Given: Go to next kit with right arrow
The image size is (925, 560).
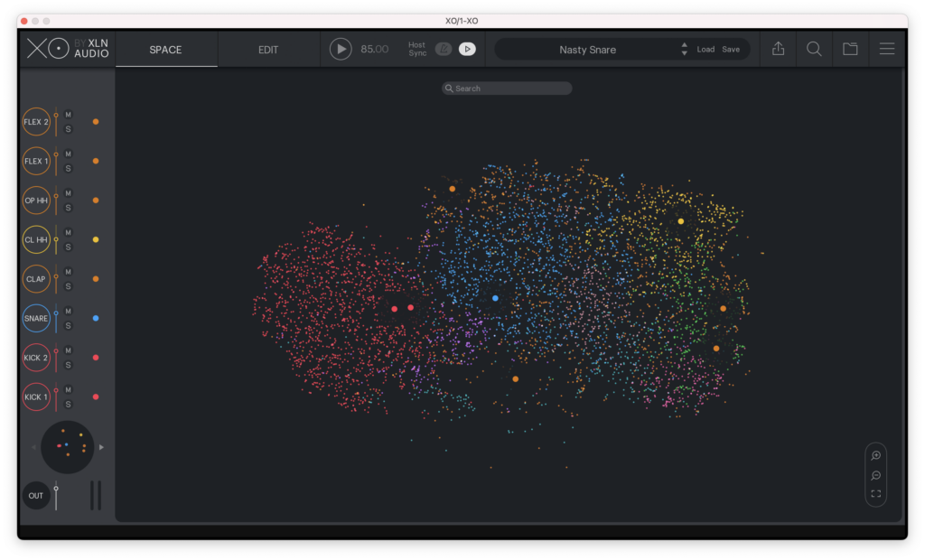Looking at the screenshot, I should pyautogui.click(x=101, y=447).
